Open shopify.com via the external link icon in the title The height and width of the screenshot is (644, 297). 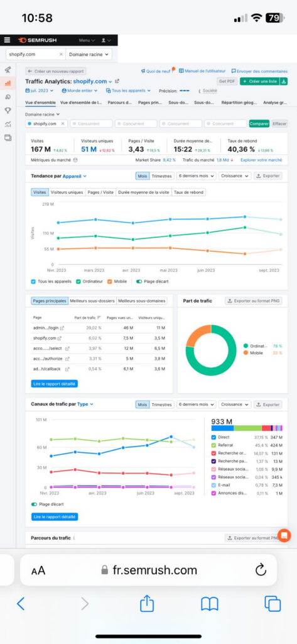coord(117,81)
